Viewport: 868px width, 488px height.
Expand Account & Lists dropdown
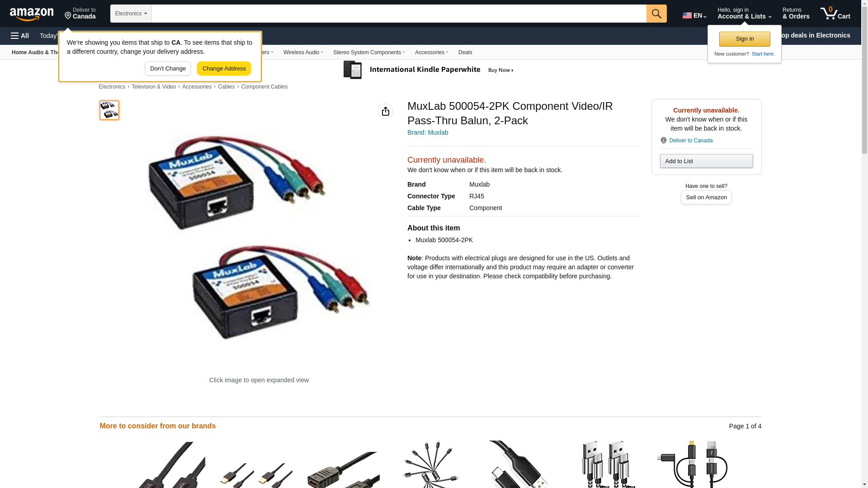(744, 14)
